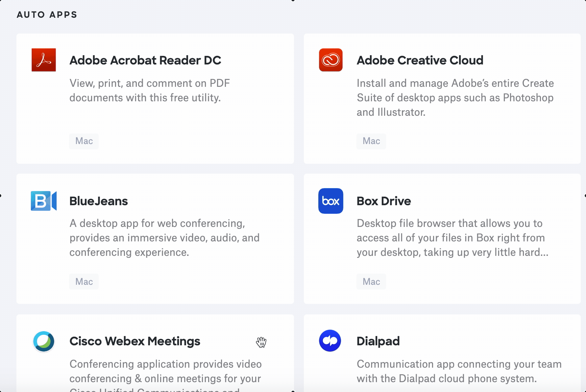Open the Cisco Webex Meetings card

(x=155, y=354)
